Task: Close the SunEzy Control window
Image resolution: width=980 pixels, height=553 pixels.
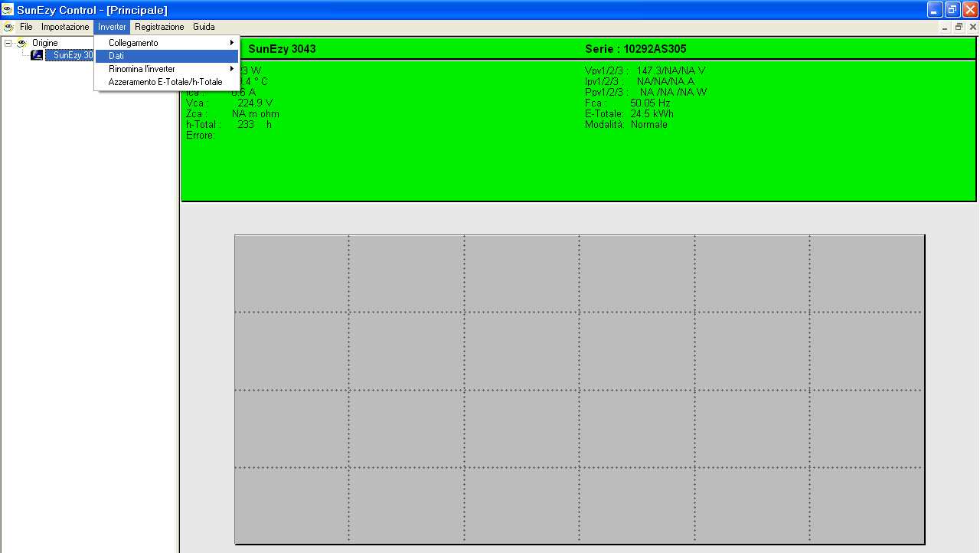Action: [x=970, y=9]
